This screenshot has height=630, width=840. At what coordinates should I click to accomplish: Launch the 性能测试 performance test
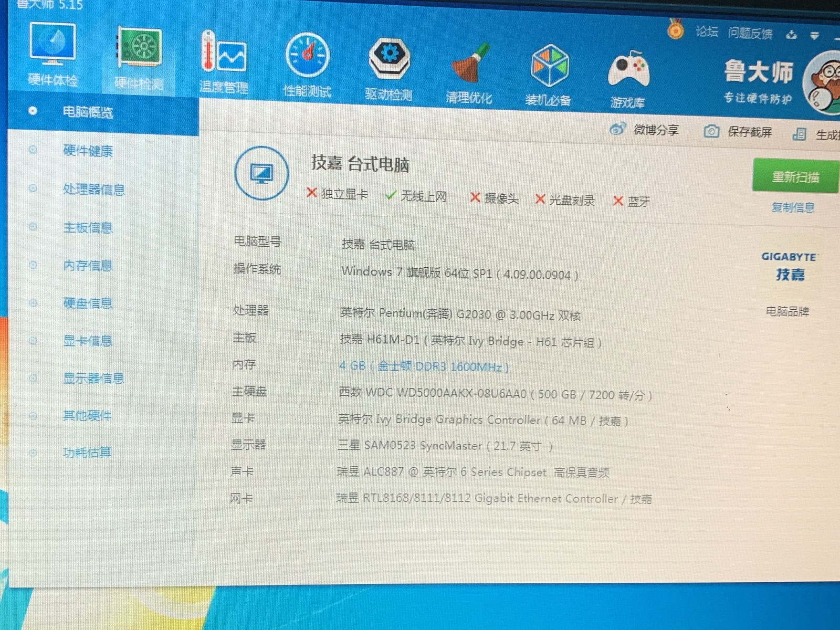[307, 65]
